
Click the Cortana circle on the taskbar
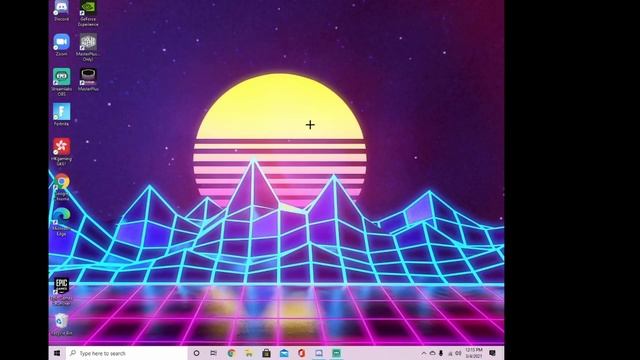(x=196, y=353)
